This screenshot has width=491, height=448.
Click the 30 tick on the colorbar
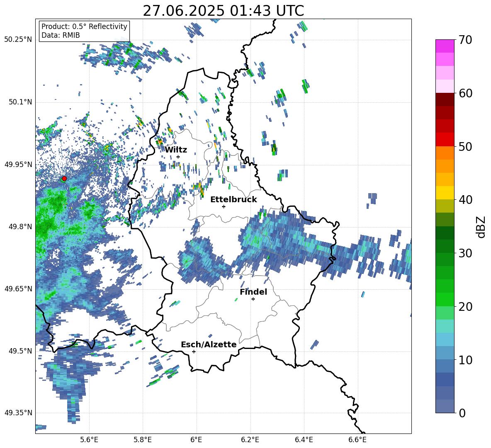465,253
